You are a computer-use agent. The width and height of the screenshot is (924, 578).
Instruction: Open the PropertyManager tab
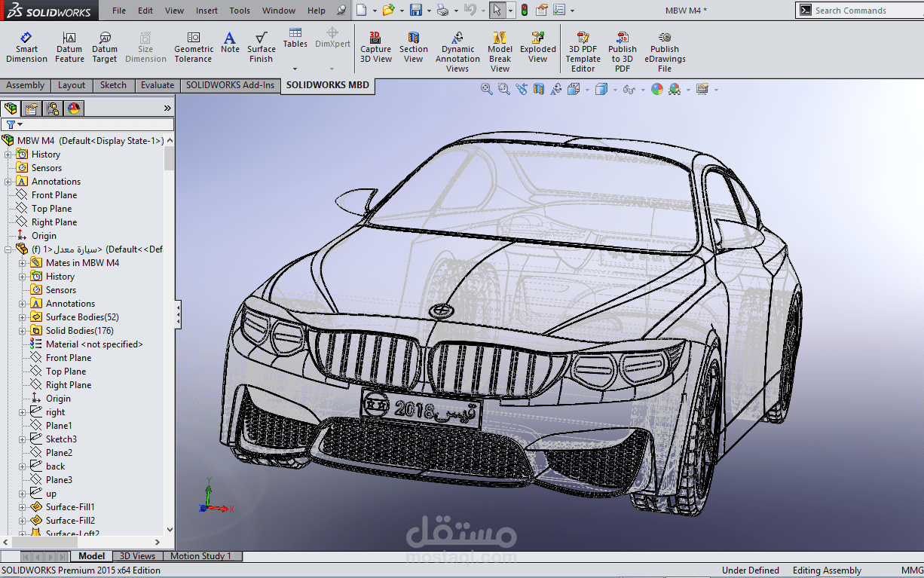[32, 109]
